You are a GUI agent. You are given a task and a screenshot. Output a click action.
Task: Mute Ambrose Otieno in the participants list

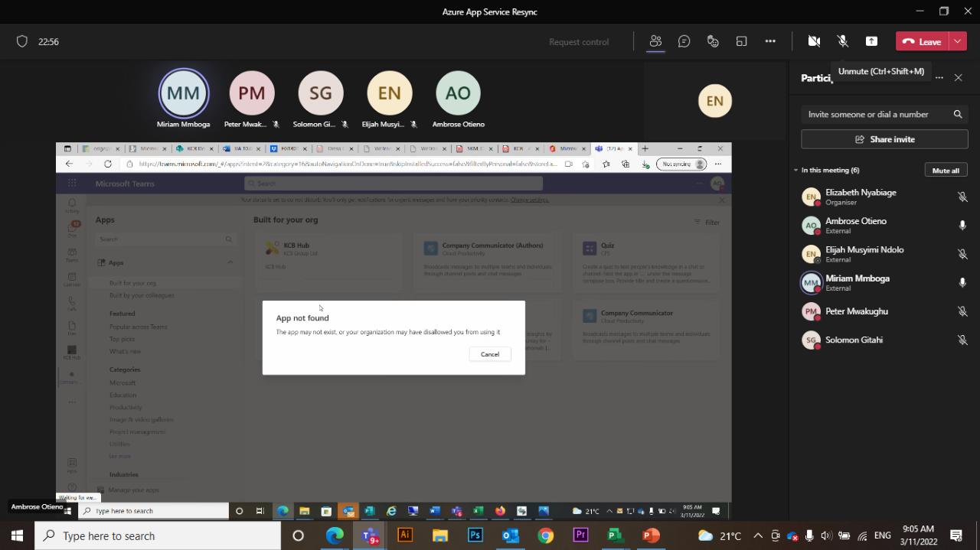pos(962,225)
